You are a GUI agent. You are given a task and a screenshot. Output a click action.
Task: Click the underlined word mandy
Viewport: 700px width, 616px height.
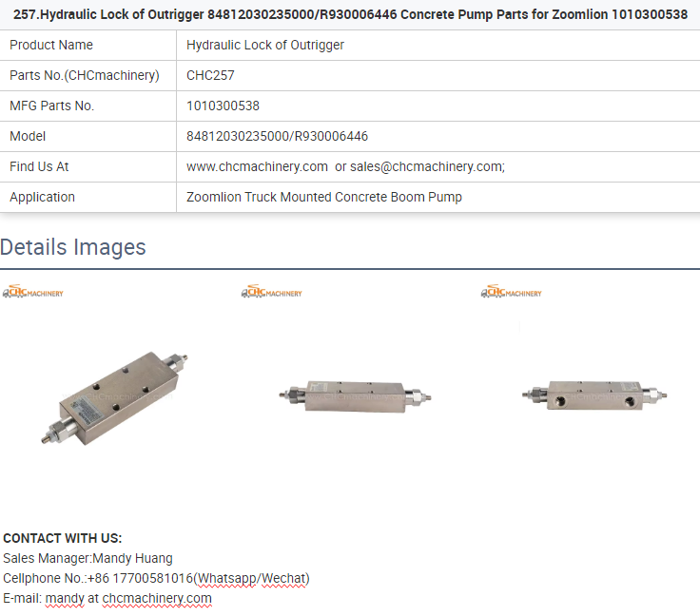pos(65,598)
